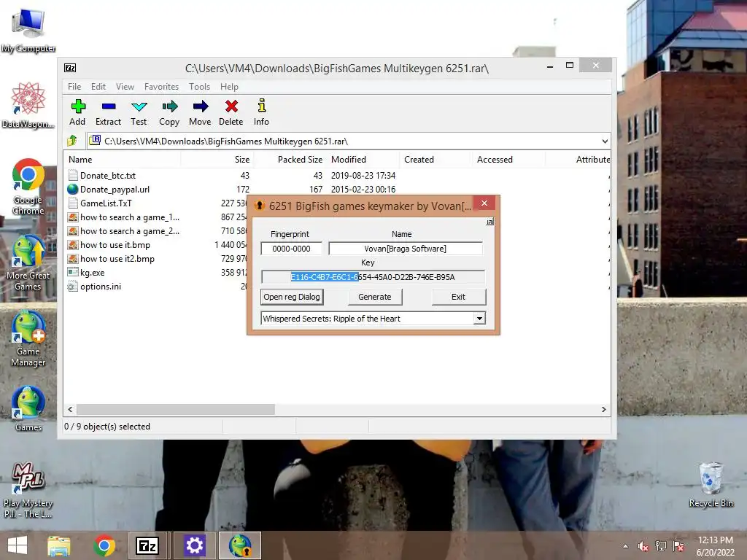Screen dimensions: 747x560
Task: Select how to use it2.bmp file
Action: pos(117,259)
